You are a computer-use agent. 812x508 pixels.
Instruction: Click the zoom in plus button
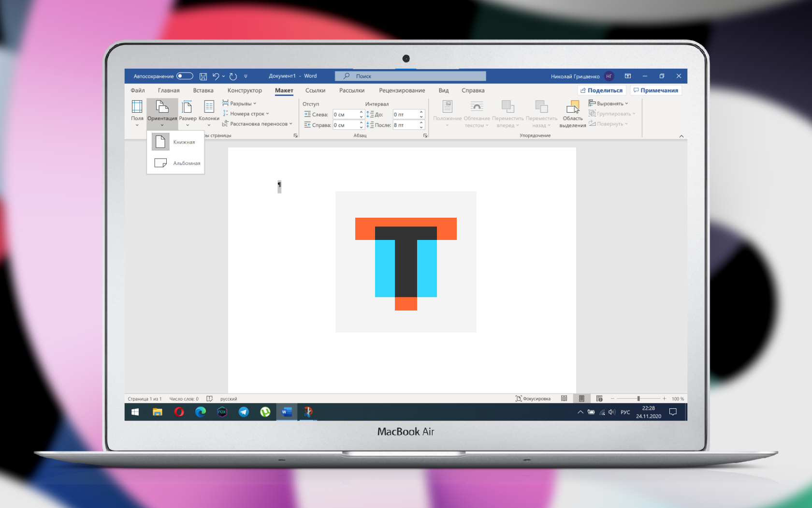pos(664,399)
